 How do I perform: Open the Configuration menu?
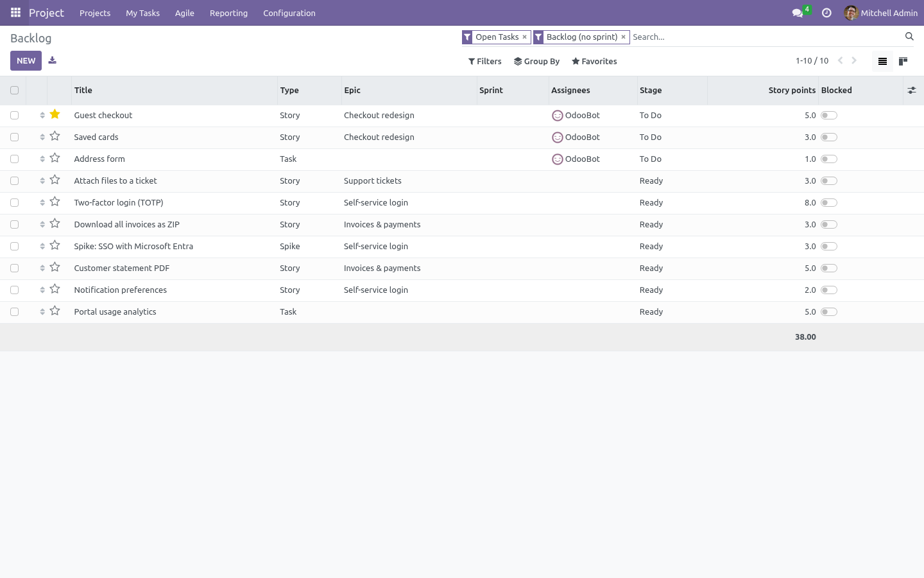point(289,13)
